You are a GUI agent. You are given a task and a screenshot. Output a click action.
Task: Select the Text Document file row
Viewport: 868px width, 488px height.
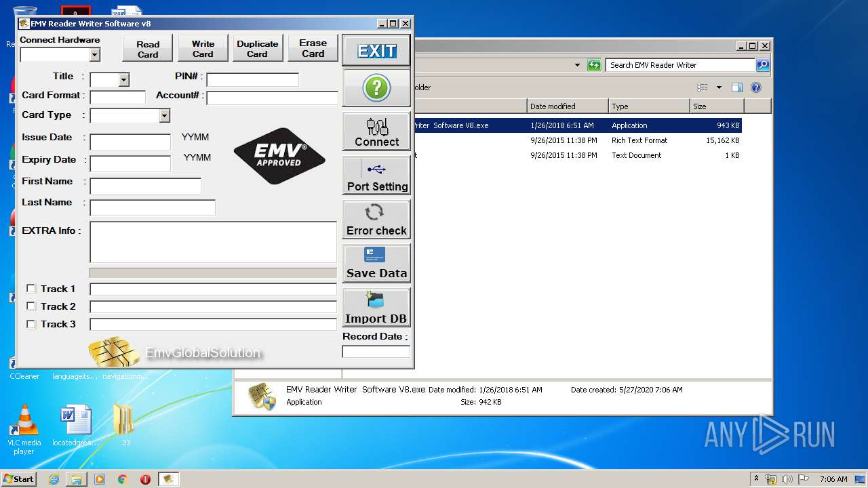coord(578,155)
